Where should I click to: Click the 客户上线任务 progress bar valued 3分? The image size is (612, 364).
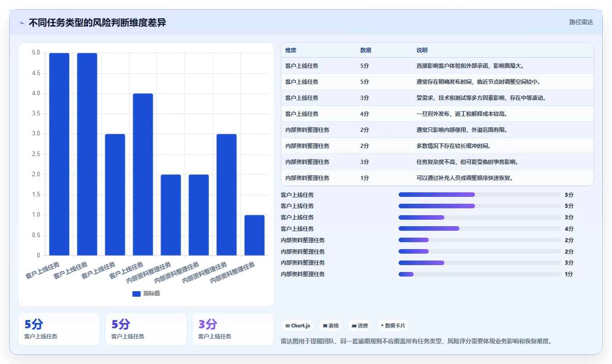point(480,217)
